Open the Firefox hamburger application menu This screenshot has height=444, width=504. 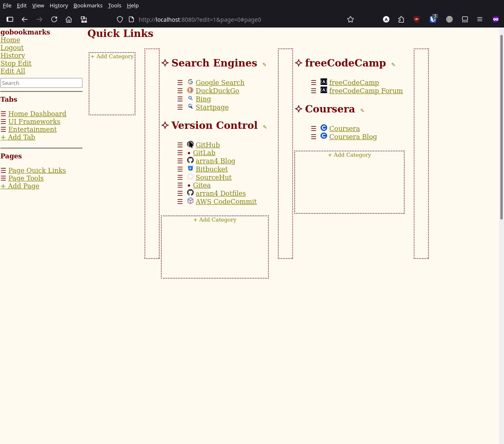pyautogui.click(x=480, y=19)
